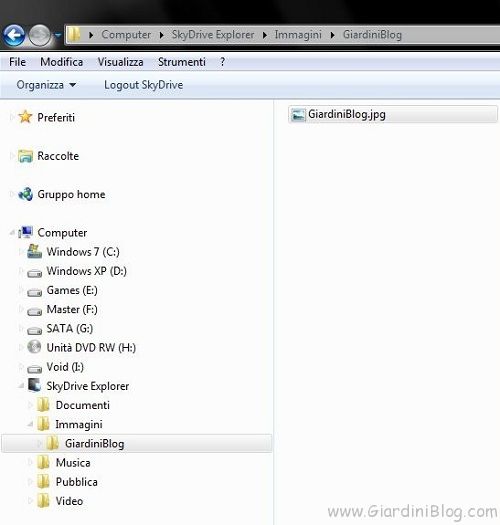Viewport: 500px width, 525px height.
Task: Select Computer in navigation tree
Action: coord(62,233)
